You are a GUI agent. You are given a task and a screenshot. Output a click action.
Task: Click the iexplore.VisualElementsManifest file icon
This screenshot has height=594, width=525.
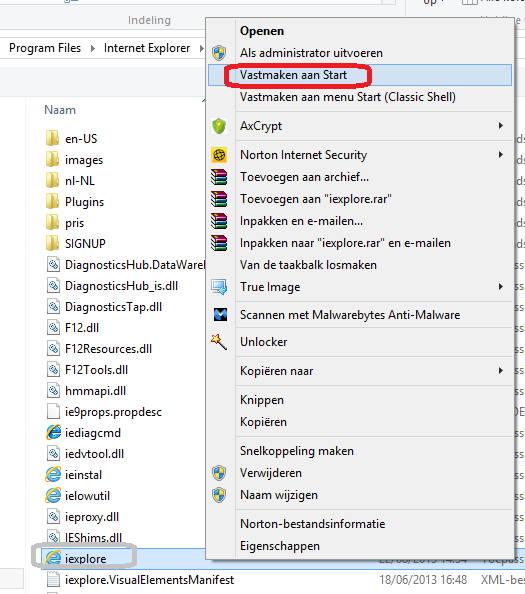[x=53, y=580]
